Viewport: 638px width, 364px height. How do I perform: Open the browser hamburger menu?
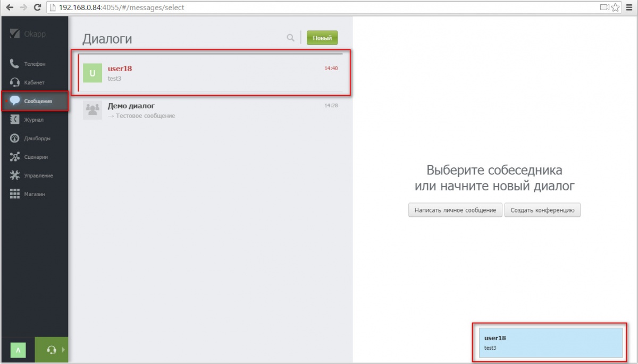click(629, 7)
